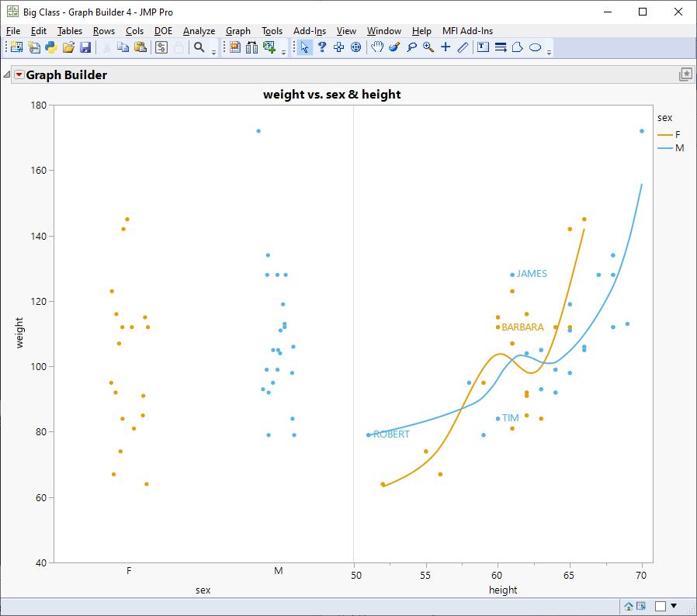This screenshot has height=616, width=697.
Task: Click the F category label on sex axis
Action: [x=129, y=571]
